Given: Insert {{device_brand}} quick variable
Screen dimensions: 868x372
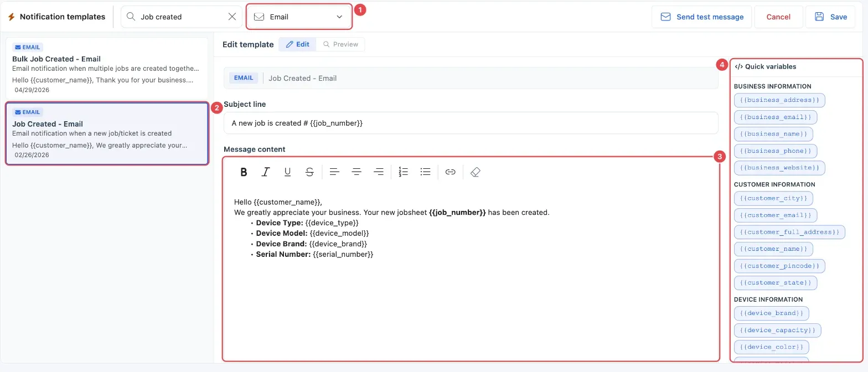Looking at the screenshot, I should click(771, 313).
